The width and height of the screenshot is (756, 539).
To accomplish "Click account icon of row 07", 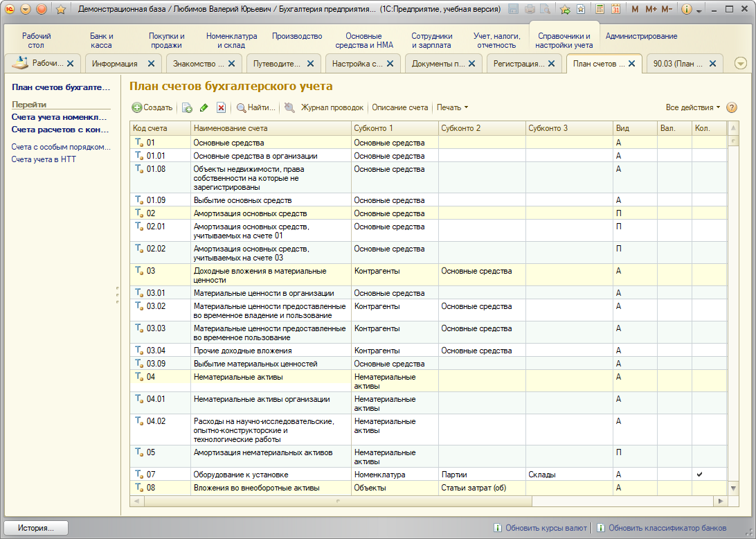I will tap(139, 475).
